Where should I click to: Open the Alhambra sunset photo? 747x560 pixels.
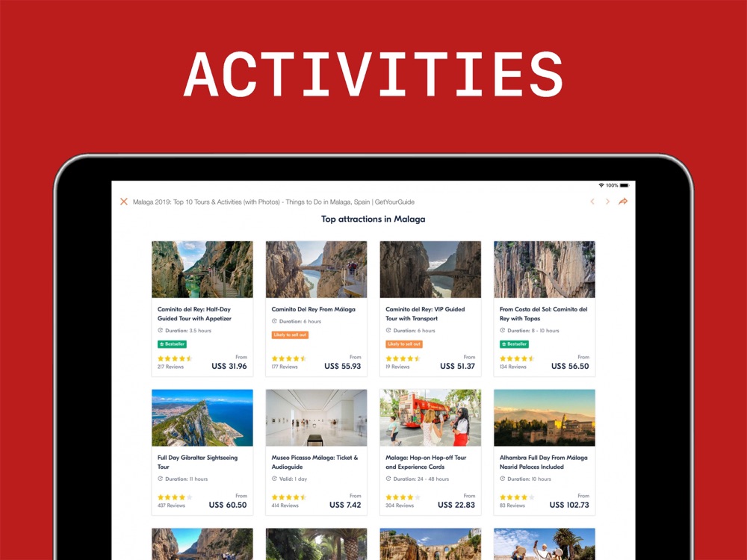pyautogui.click(x=544, y=417)
